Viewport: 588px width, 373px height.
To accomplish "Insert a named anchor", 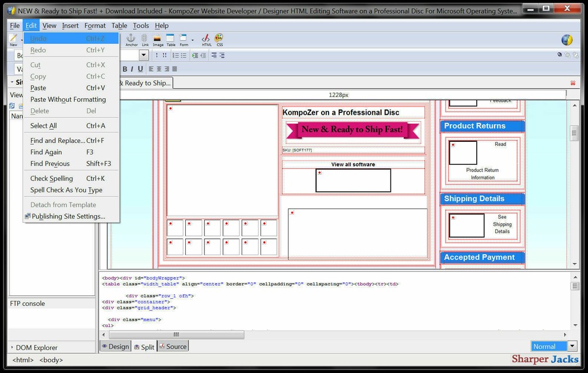I will coord(131,38).
